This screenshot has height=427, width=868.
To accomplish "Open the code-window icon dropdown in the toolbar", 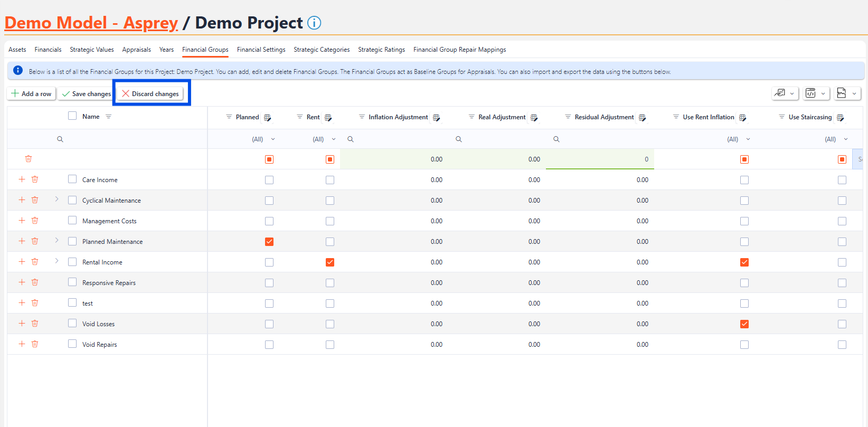I will 816,93.
